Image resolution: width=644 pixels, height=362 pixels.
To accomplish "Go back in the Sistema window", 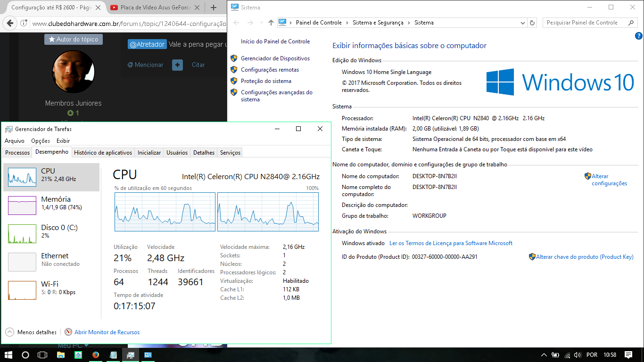I will pyautogui.click(x=236, y=23).
